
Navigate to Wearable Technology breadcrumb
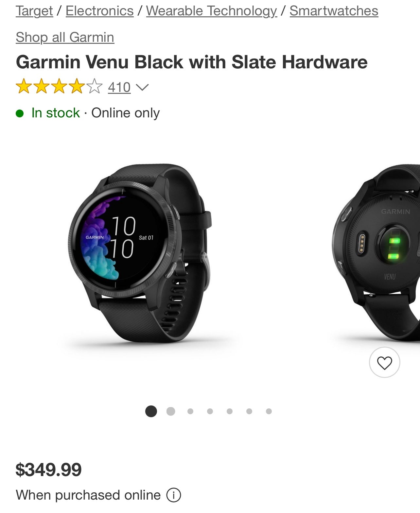tap(212, 11)
